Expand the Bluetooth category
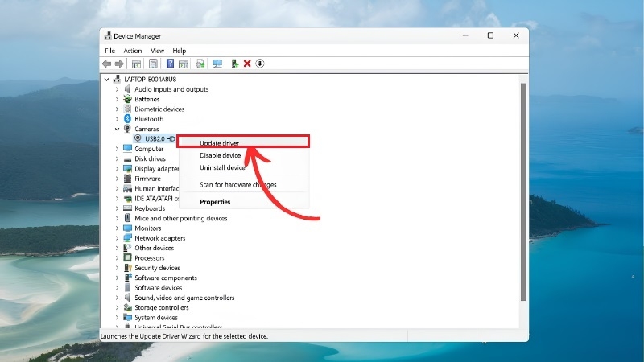Viewport: 644px width, 362px height. click(x=117, y=119)
